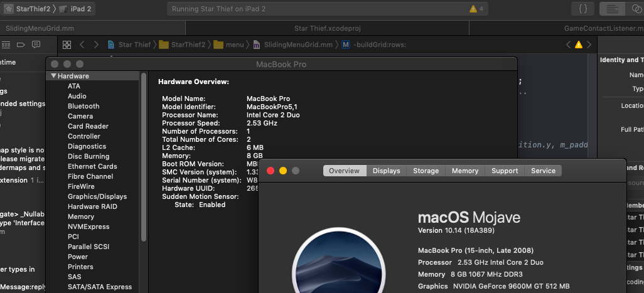Select Storage tab in About This Mac
The image size is (644, 293).
426,171
